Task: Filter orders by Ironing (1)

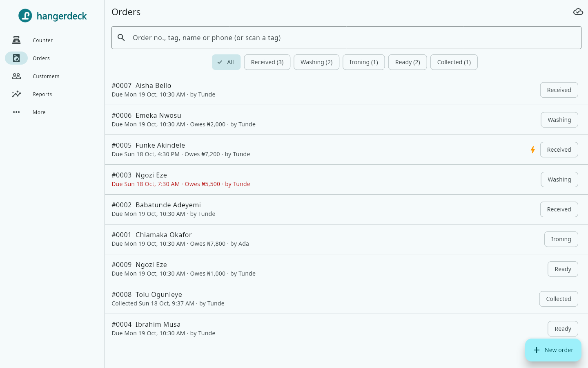Action: [x=364, y=62]
